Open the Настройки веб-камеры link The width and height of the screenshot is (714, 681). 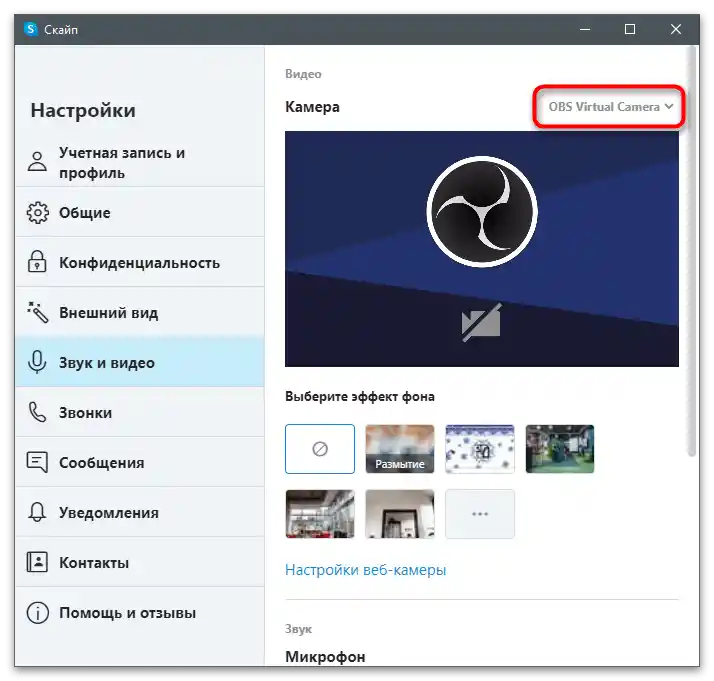365,570
